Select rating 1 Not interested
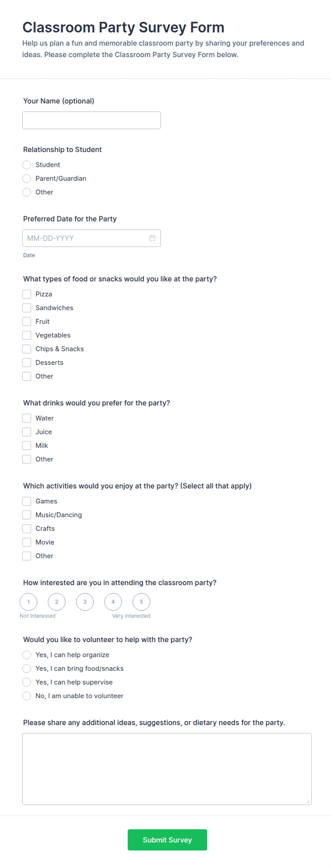 28,602
